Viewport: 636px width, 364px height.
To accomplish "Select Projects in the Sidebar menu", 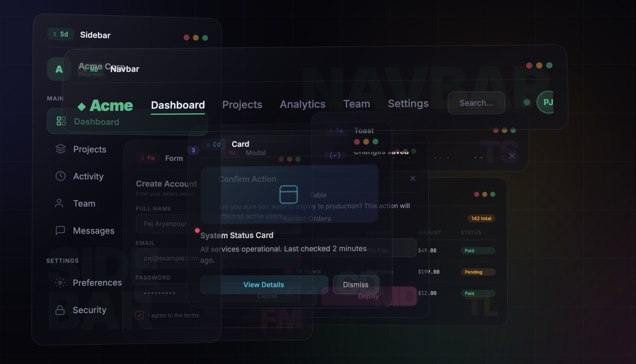I will click(89, 149).
